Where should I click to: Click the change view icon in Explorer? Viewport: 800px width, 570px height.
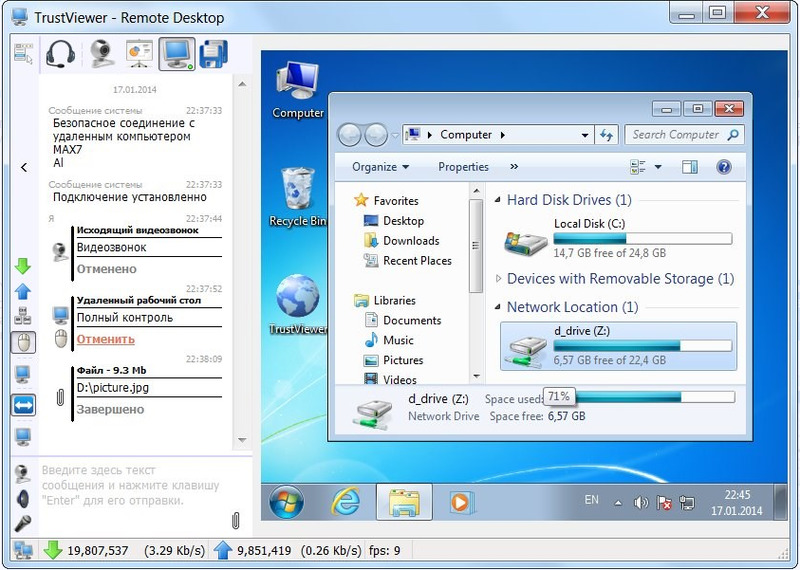638,167
